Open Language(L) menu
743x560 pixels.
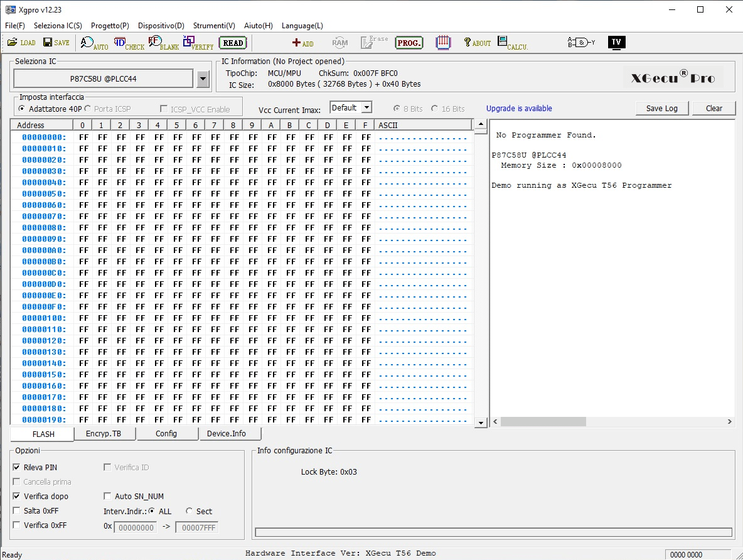pyautogui.click(x=302, y=26)
